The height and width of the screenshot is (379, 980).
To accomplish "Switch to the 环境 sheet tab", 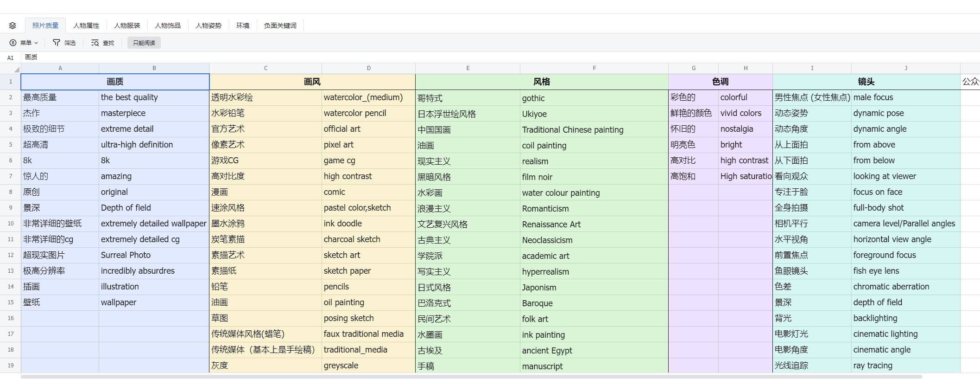I will click(x=243, y=26).
